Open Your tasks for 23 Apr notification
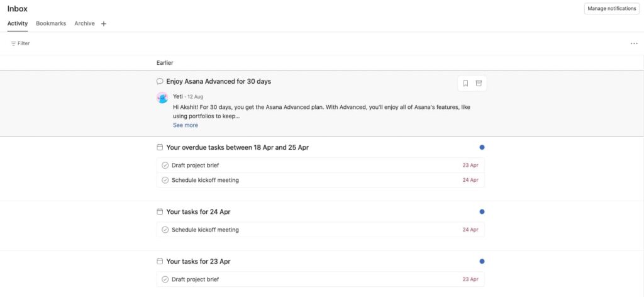The image size is (644, 297). (198, 262)
